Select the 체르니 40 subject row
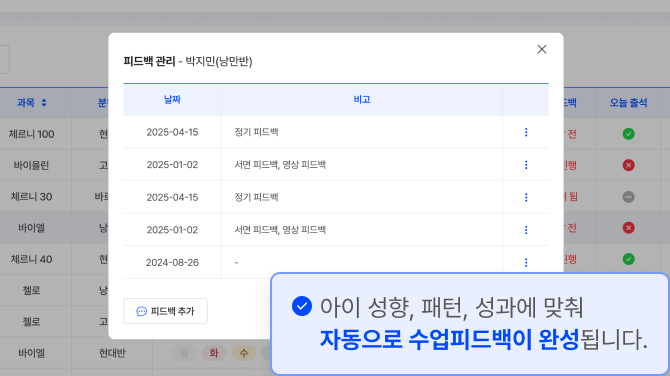Screen dimensions: 670x376 (x=32, y=259)
